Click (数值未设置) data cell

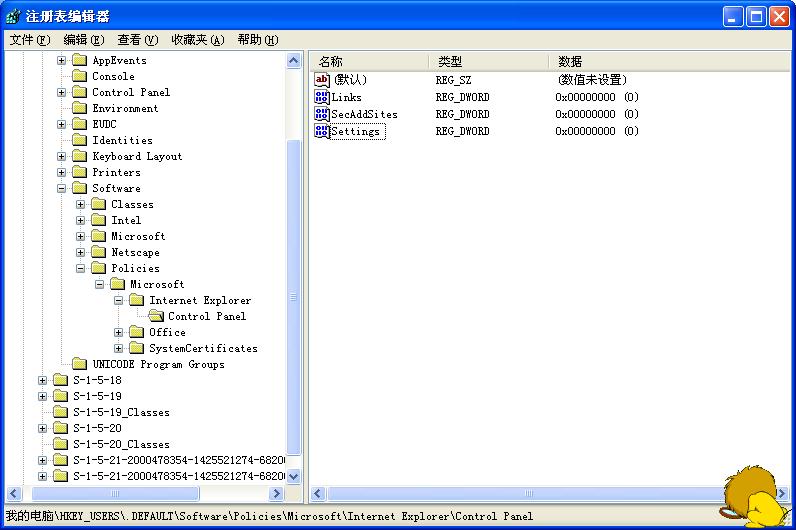592,80
